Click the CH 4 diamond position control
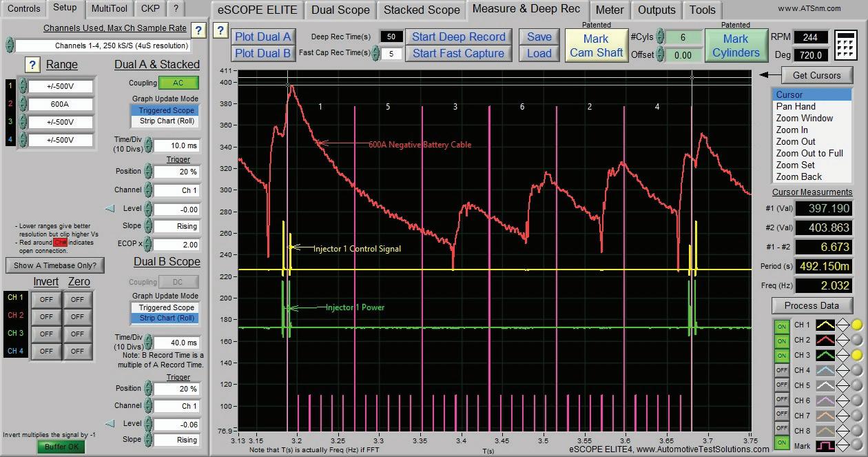The image size is (868, 457). tap(843, 370)
